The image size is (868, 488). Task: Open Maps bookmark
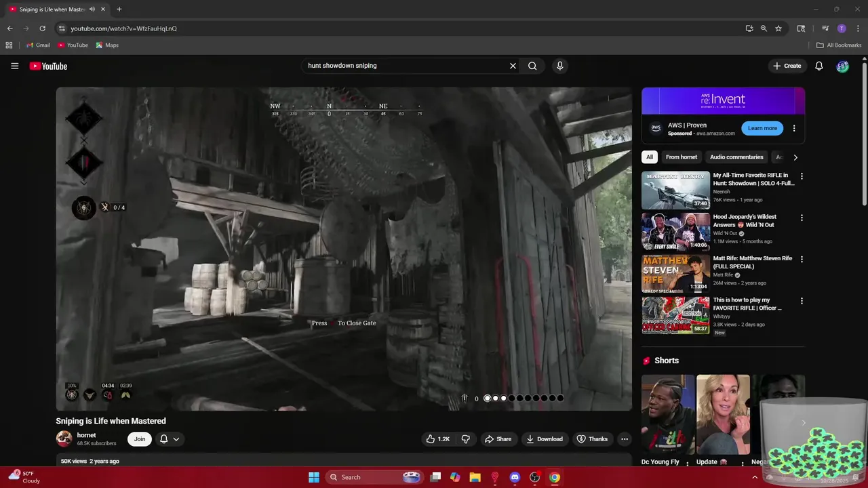[107, 45]
